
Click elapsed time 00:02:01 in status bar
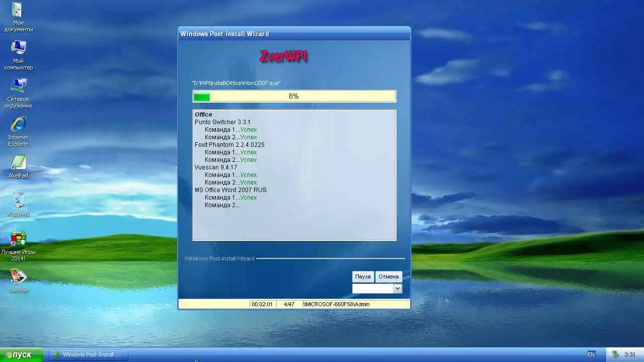click(x=262, y=304)
